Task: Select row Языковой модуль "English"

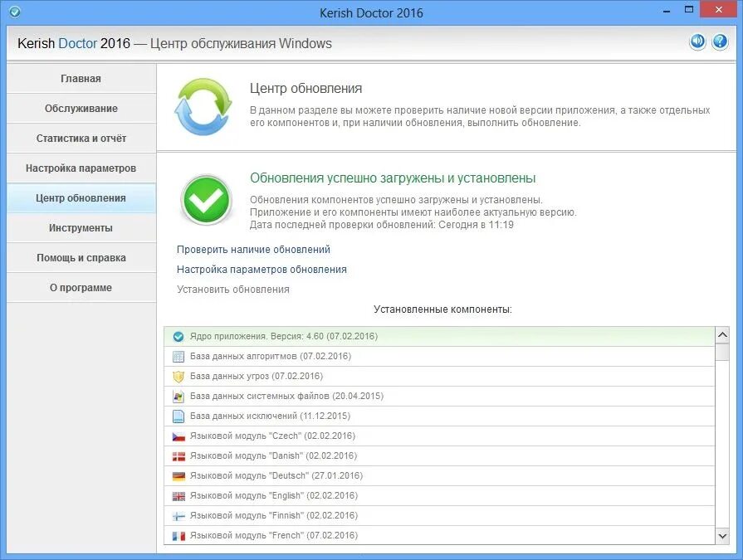Action: pos(439,495)
